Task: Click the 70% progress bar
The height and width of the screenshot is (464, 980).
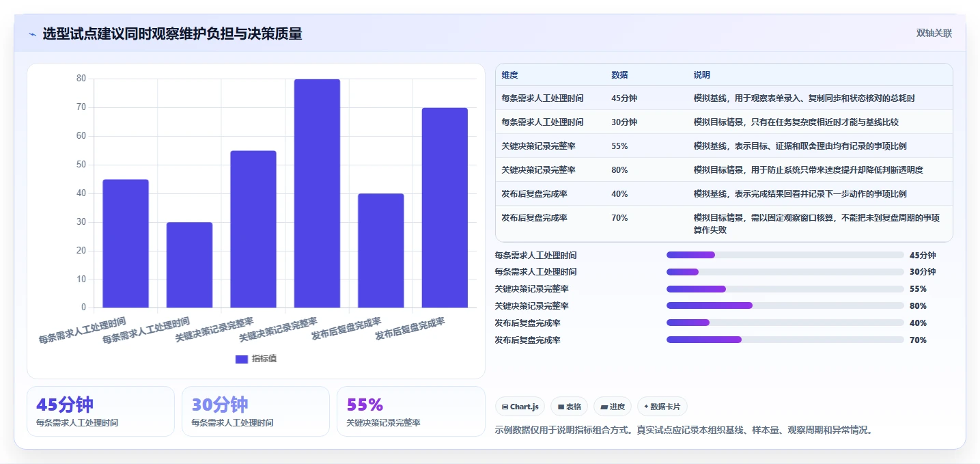Action: click(785, 340)
